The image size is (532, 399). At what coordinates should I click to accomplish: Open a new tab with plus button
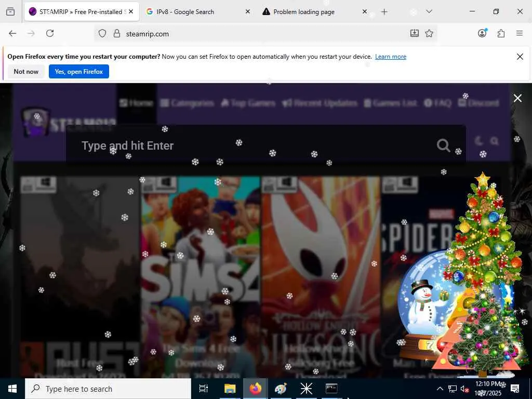click(x=384, y=12)
